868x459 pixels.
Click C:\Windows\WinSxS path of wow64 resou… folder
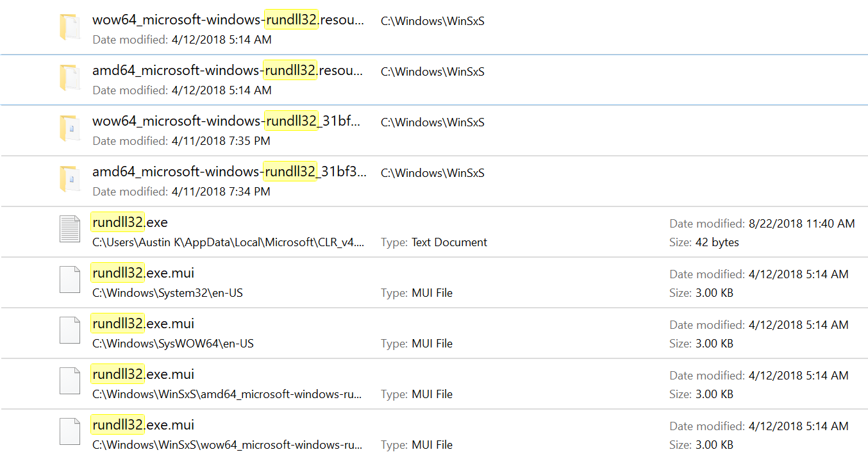pyautogui.click(x=433, y=21)
